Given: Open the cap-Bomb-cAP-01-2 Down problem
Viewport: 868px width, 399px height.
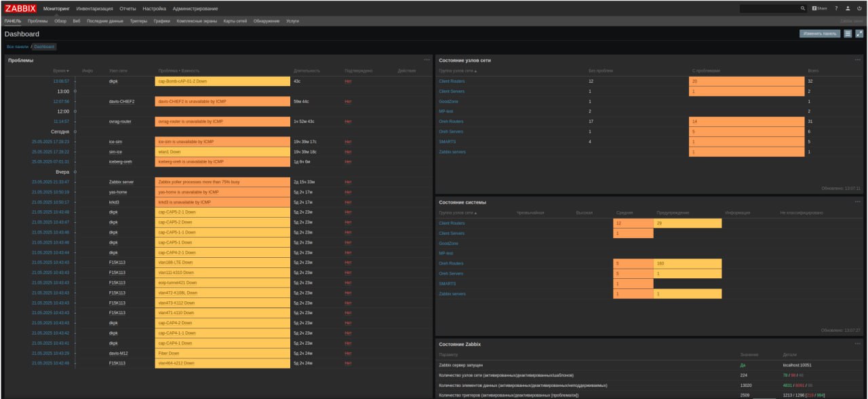Looking at the screenshot, I should [182, 81].
